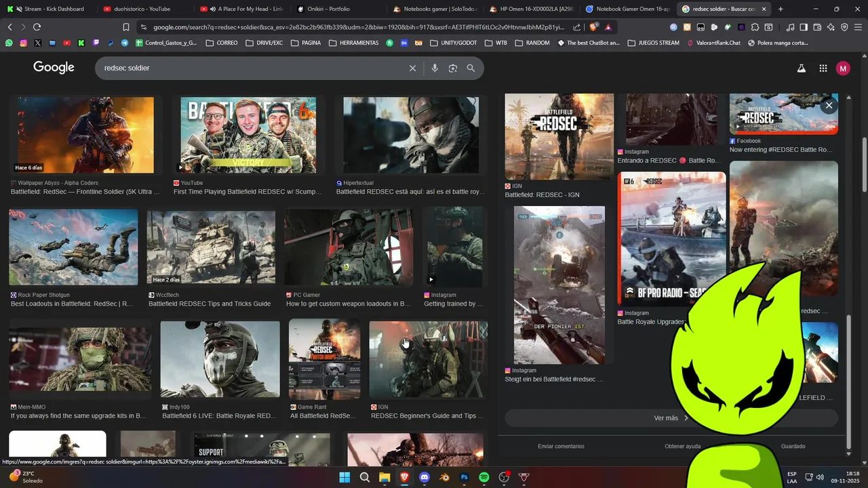This screenshot has width=868, height=488.
Task: Open the Google apps grid
Action: [x=823, y=68]
